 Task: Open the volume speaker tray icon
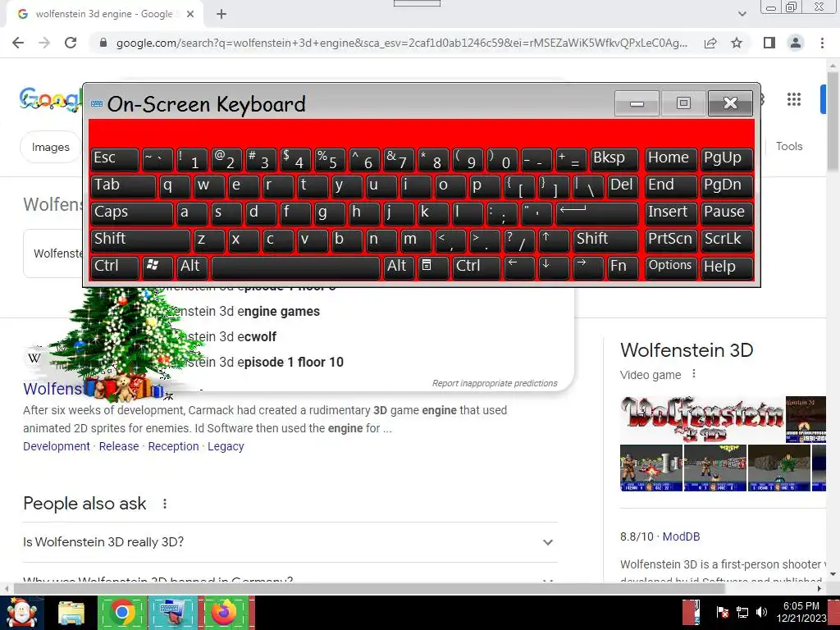(x=761, y=612)
